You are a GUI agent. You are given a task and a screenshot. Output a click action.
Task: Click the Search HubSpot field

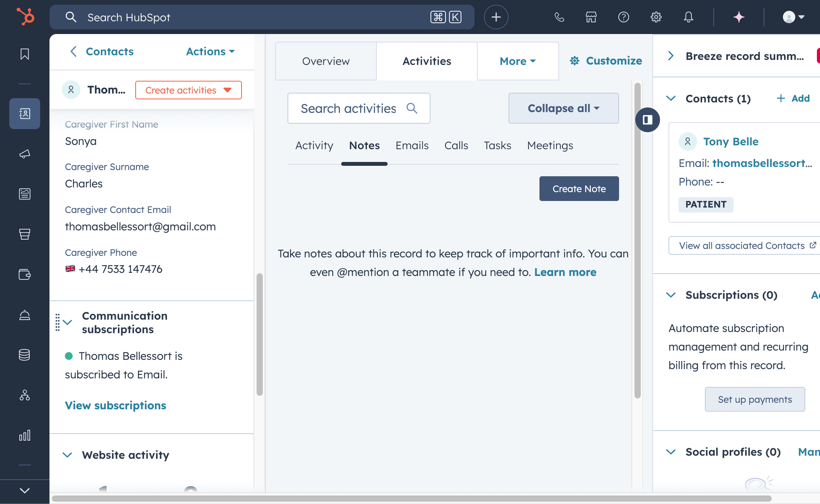pos(262,17)
